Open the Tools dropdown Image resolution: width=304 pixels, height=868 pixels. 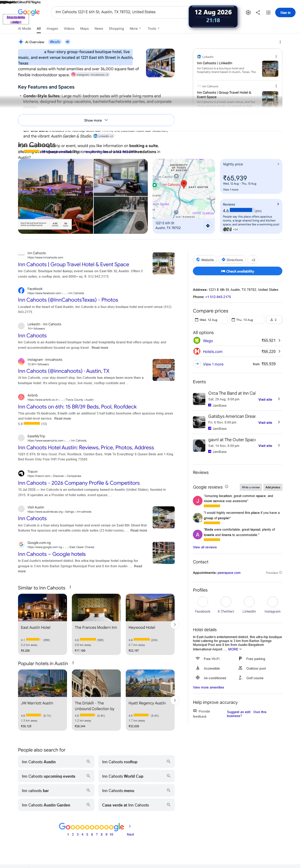[x=154, y=29]
